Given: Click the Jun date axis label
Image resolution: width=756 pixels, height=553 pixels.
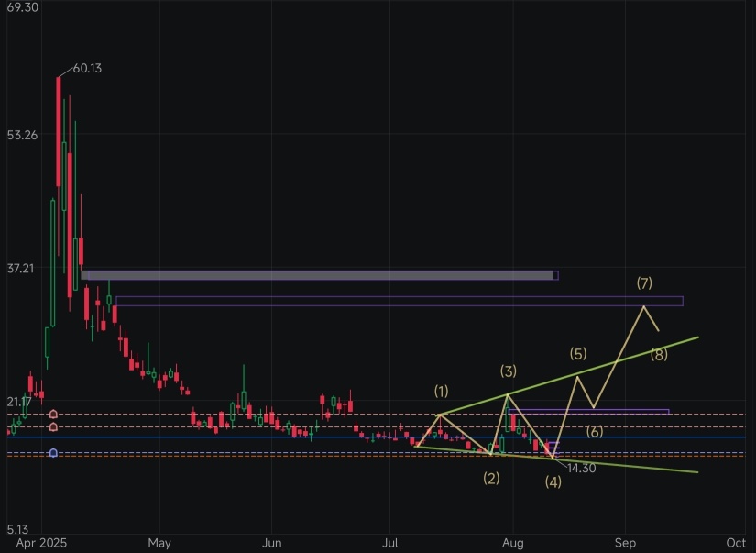Looking at the screenshot, I should (272, 543).
